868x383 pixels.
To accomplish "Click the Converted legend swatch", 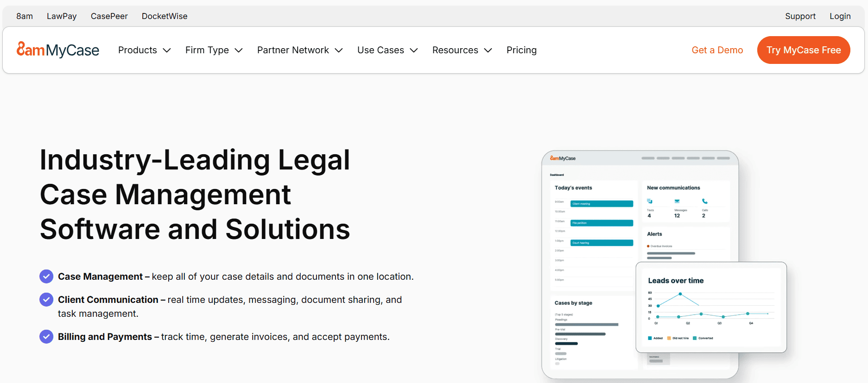I will click(x=695, y=338).
